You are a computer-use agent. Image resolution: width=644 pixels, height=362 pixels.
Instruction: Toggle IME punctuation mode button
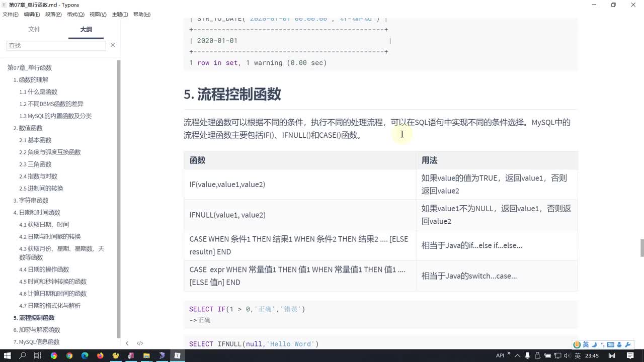click(x=602, y=345)
